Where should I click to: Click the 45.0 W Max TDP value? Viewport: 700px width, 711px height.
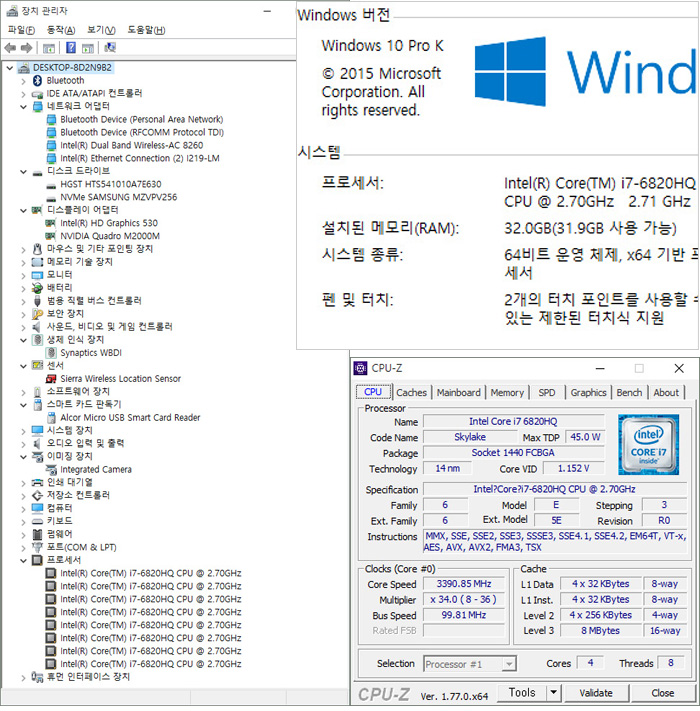point(585,437)
